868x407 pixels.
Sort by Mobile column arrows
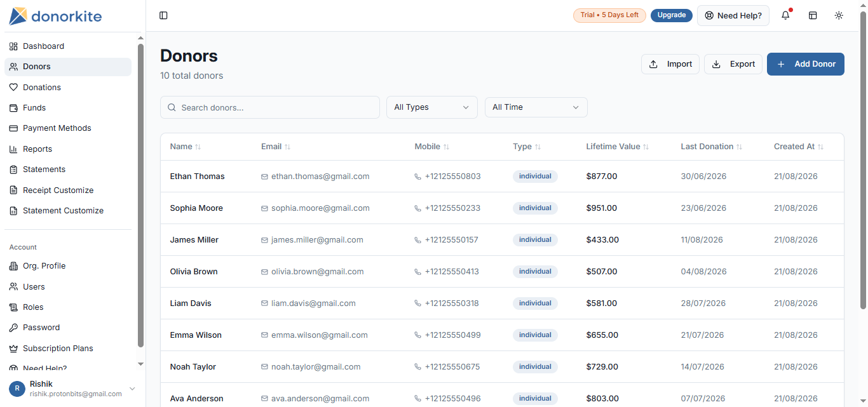pyautogui.click(x=446, y=147)
